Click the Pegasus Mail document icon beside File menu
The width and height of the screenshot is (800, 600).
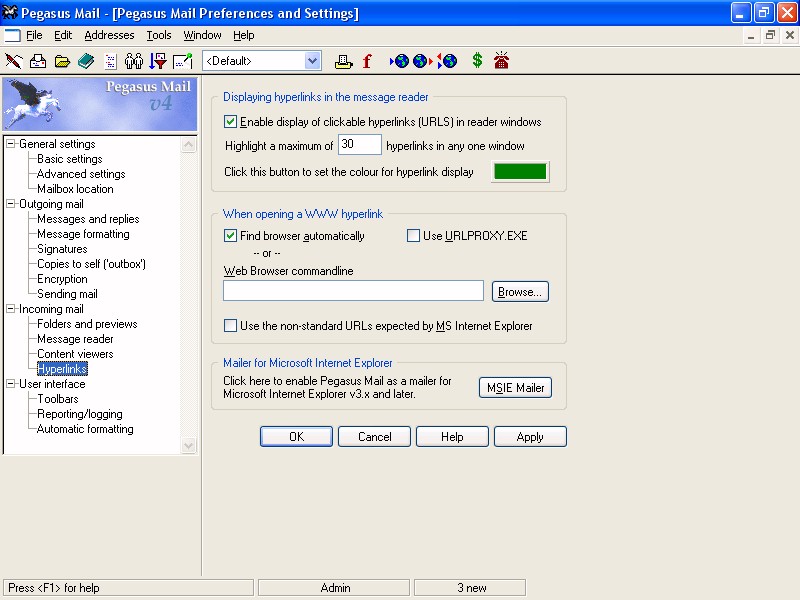(12, 35)
